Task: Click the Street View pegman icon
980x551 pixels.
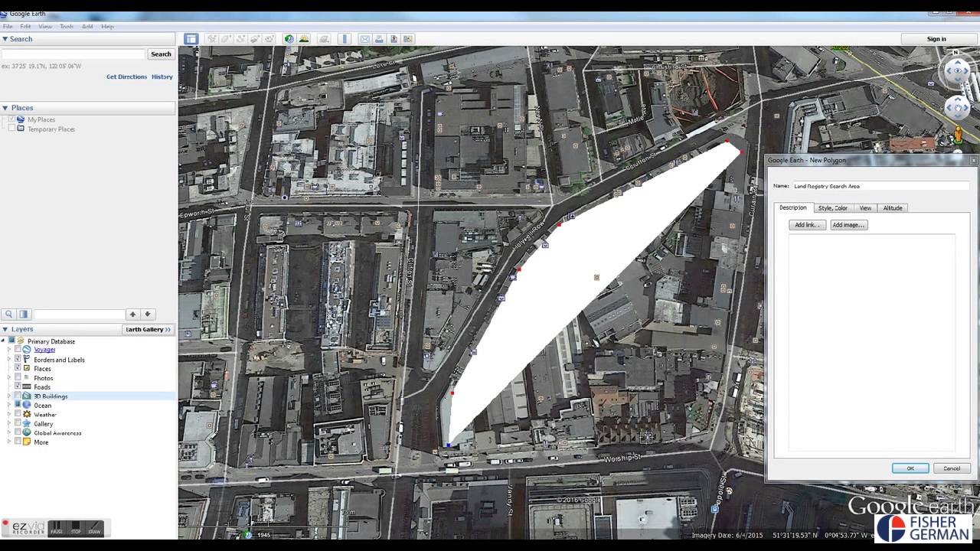Action: point(958,135)
